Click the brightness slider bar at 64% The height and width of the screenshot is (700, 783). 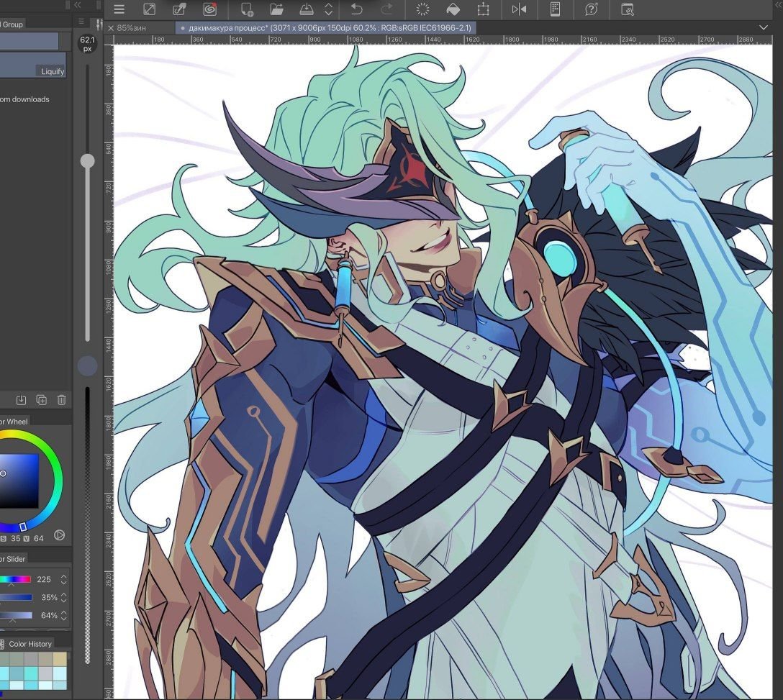pyautogui.click(x=16, y=615)
